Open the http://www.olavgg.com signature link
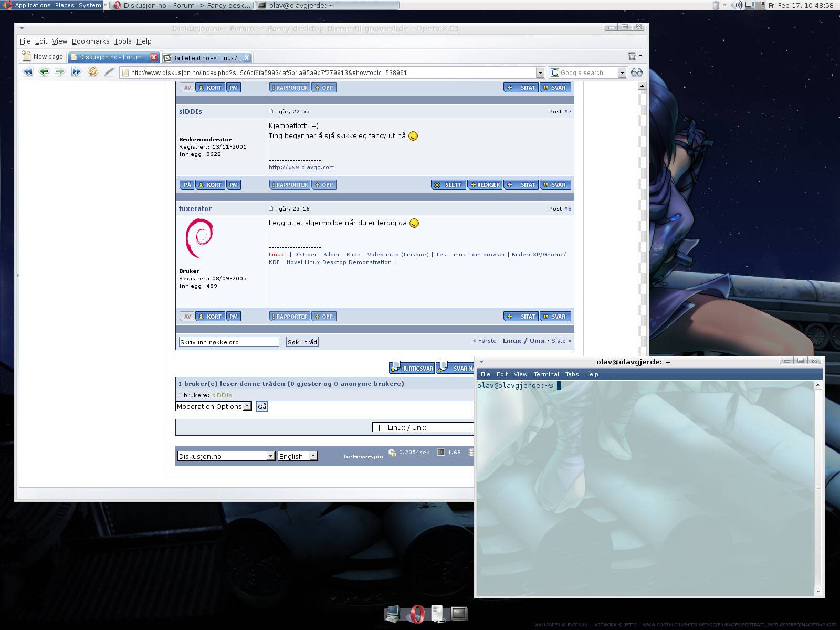 (x=301, y=167)
